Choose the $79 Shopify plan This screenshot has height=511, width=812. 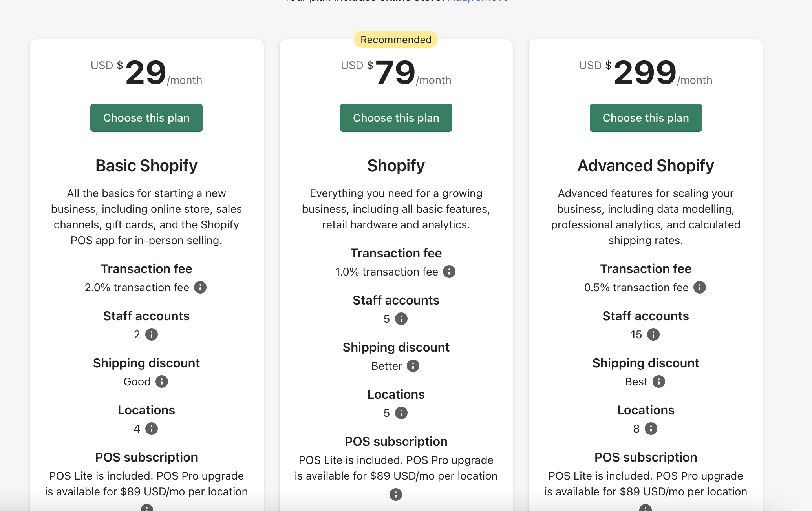396,118
